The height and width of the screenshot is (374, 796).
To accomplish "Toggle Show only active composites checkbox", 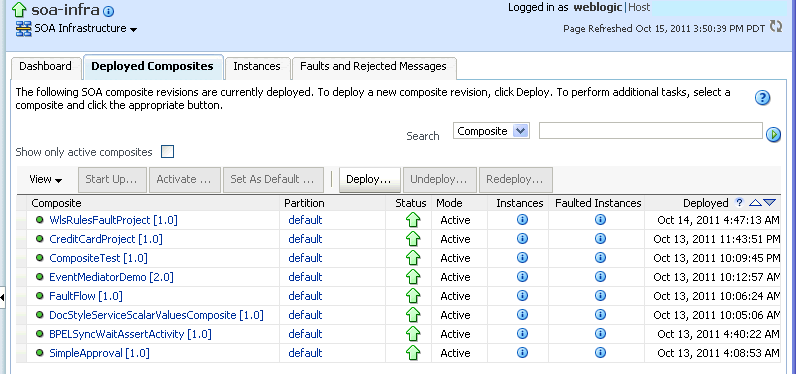I will [x=168, y=152].
